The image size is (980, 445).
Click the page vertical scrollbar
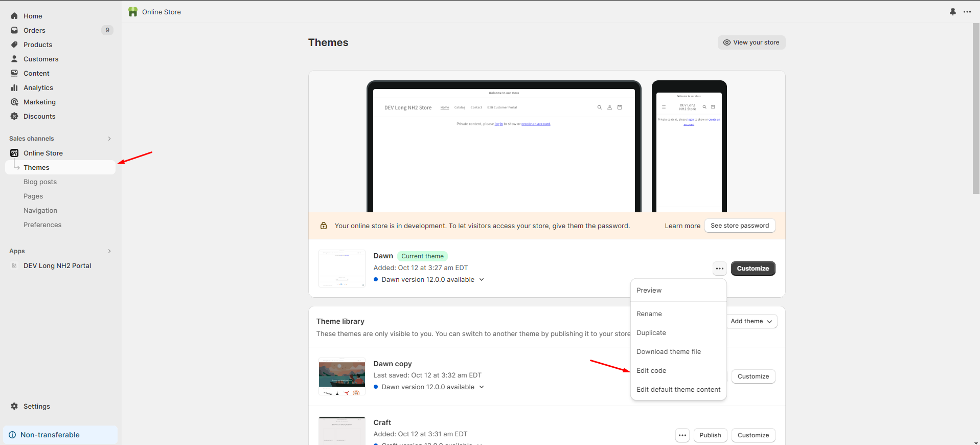(x=976, y=109)
